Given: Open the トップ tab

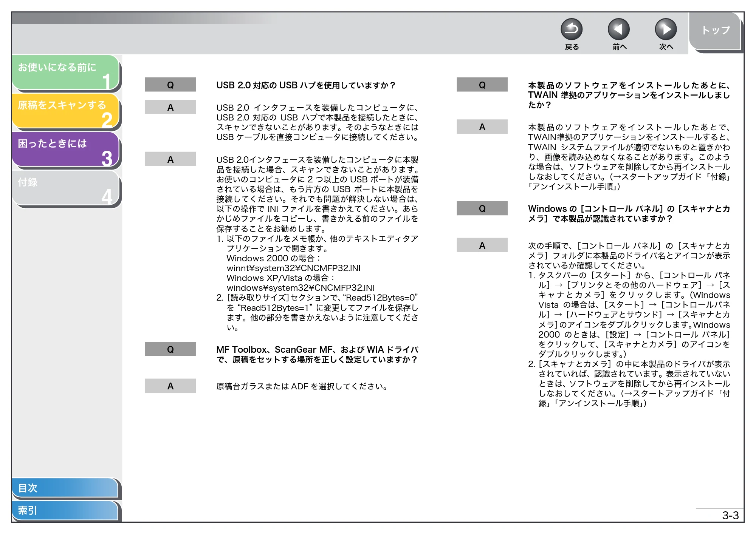Looking at the screenshot, I should pyautogui.click(x=715, y=31).
